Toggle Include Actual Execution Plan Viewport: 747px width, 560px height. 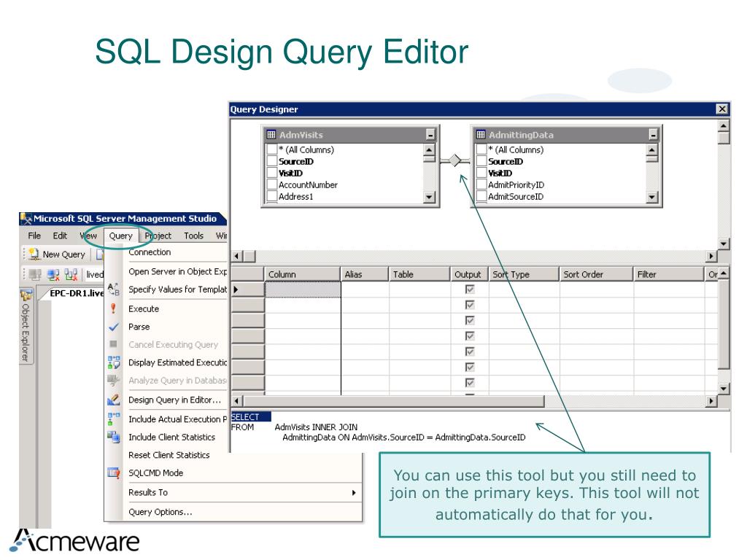coord(177,419)
